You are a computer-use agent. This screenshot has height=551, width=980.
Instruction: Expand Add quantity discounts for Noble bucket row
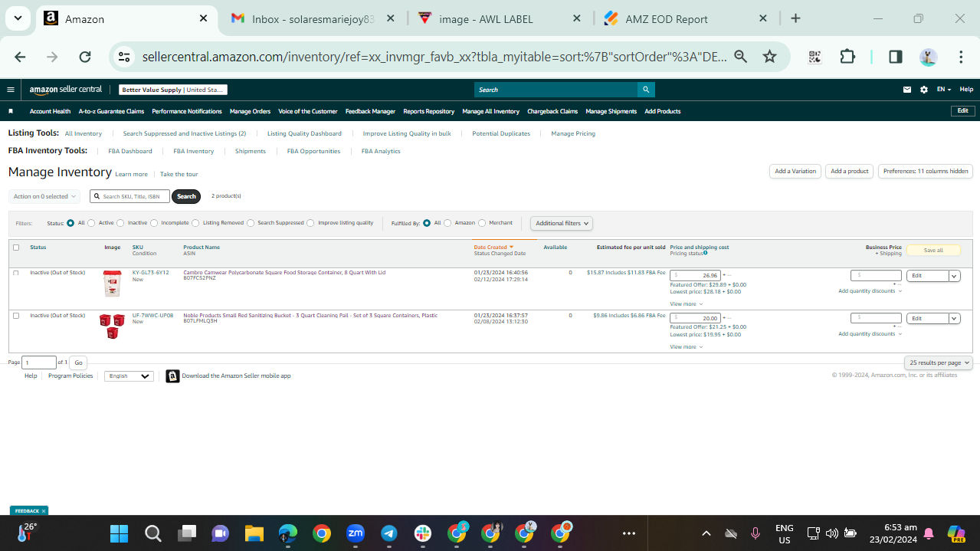pos(870,334)
